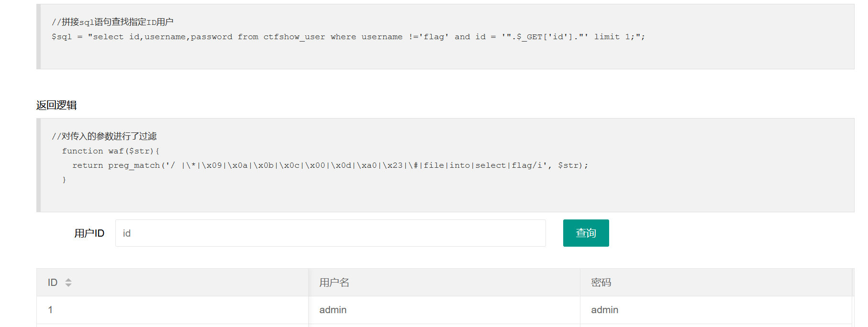Focus the 用户ID id input field
The width and height of the screenshot is (868, 327).
pyautogui.click(x=330, y=233)
